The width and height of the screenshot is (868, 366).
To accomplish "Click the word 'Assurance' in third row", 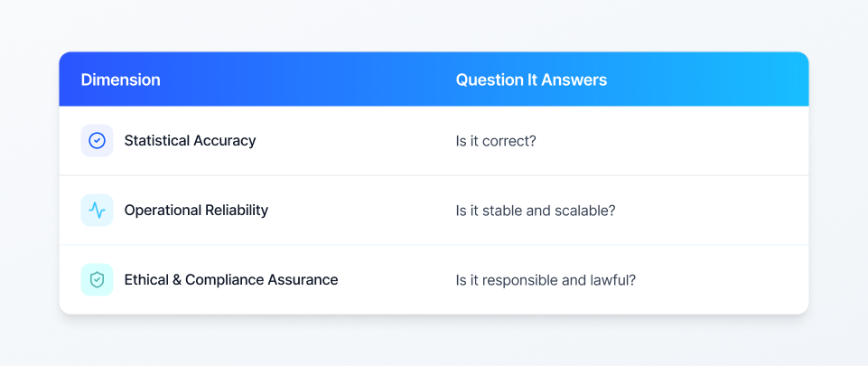I will 303,280.
